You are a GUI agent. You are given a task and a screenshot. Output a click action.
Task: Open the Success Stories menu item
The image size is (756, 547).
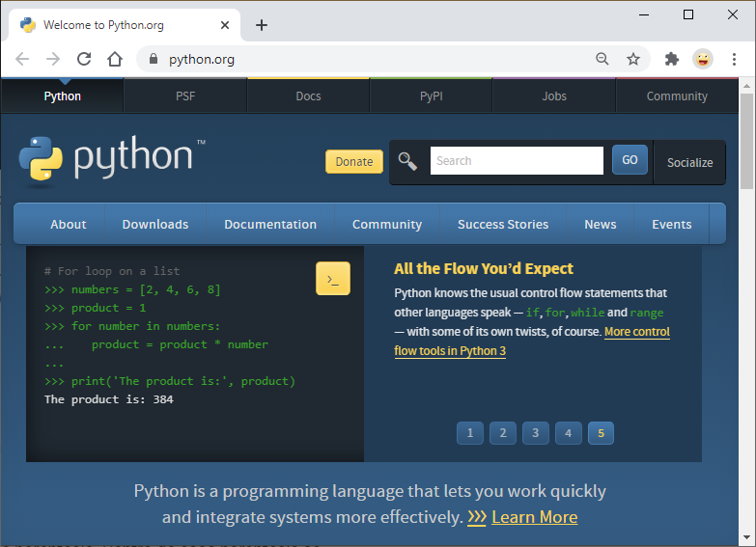pos(502,224)
